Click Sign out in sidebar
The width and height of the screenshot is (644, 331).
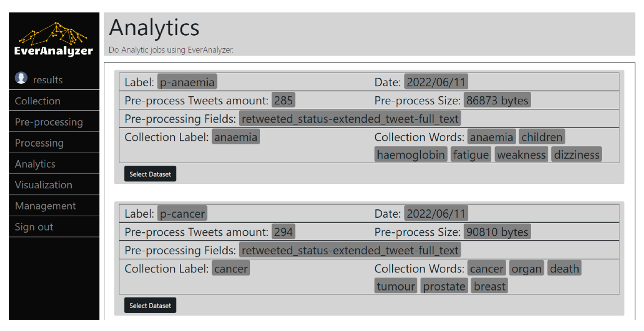pyautogui.click(x=34, y=227)
